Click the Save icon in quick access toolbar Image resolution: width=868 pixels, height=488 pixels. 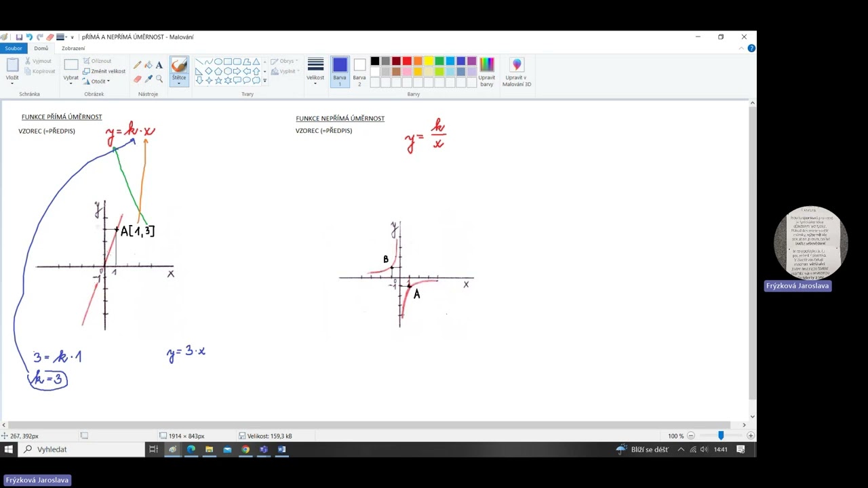tap(19, 37)
